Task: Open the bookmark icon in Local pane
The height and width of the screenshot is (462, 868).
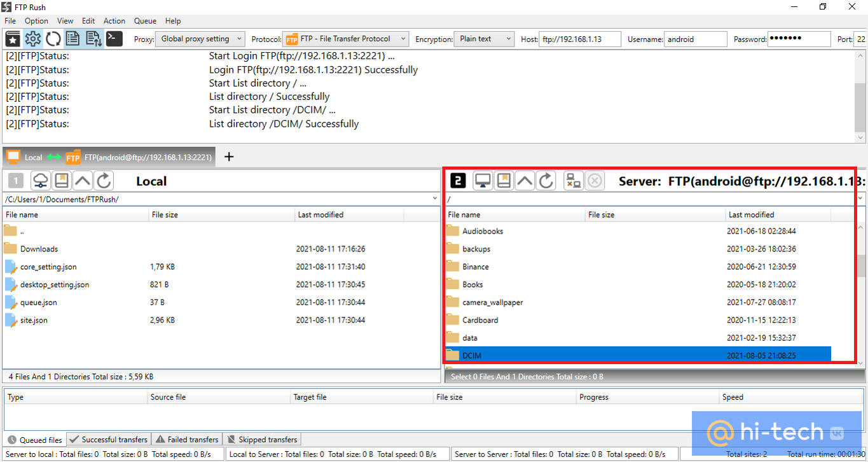Action: coord(62,181)
